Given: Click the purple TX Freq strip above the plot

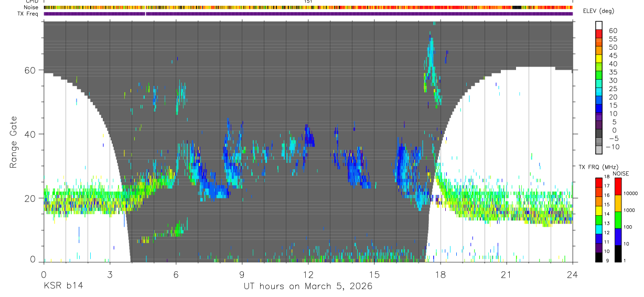Looking at the screenshot, I should (308, 14).
